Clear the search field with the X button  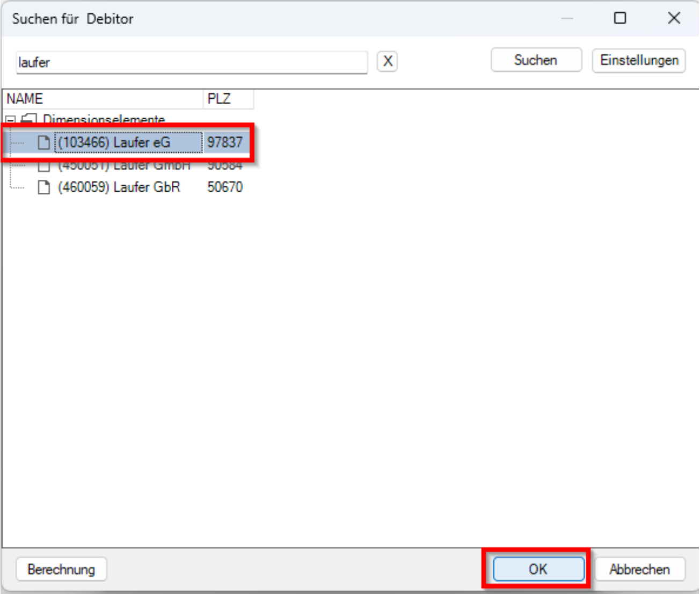tap(388, 61)
